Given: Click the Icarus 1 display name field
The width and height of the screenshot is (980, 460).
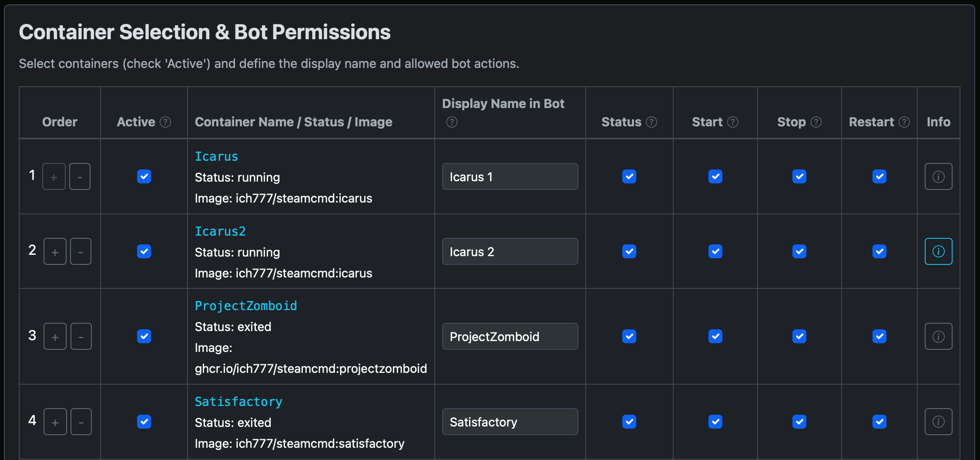Looking at the screenshot, I should 510,176.
